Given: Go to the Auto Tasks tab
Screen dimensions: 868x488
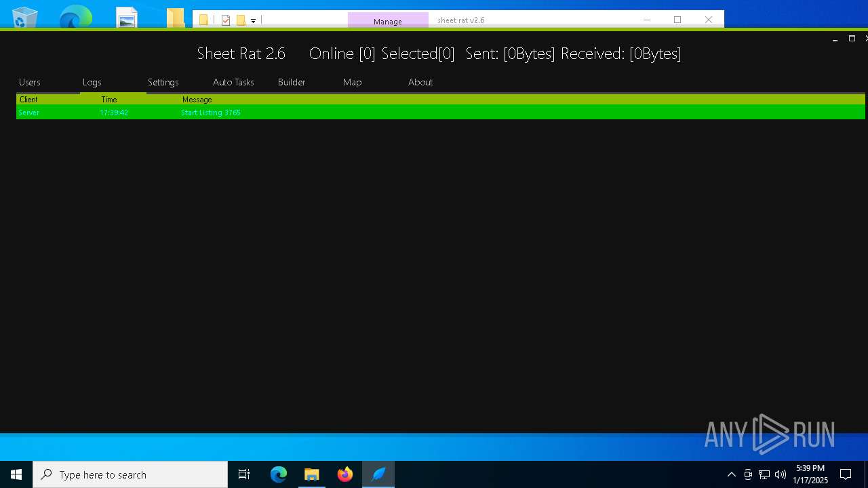Looking at the screenshot, I should (233, 82).
